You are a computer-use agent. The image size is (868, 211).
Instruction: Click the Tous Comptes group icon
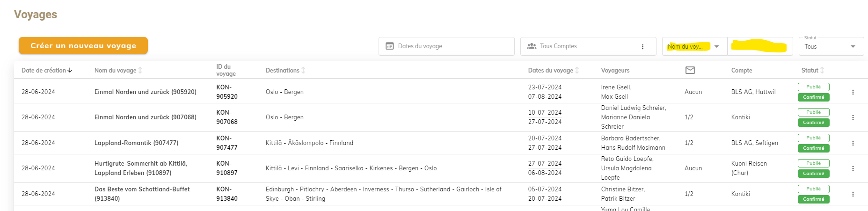(x=532, y=46)
